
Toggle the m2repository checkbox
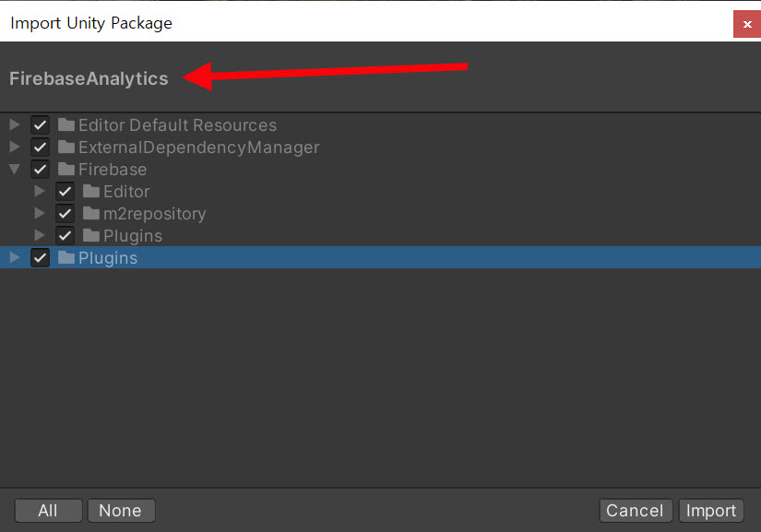coord(65,213)
